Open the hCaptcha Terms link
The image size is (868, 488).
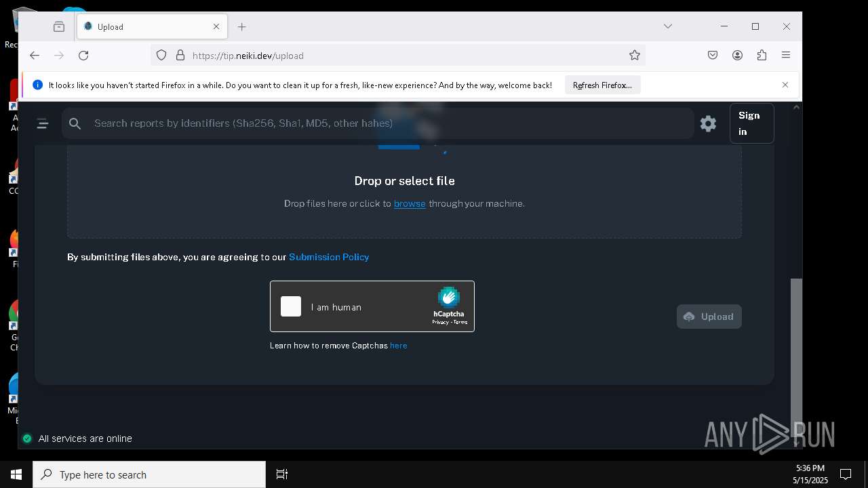coord(460,322)
